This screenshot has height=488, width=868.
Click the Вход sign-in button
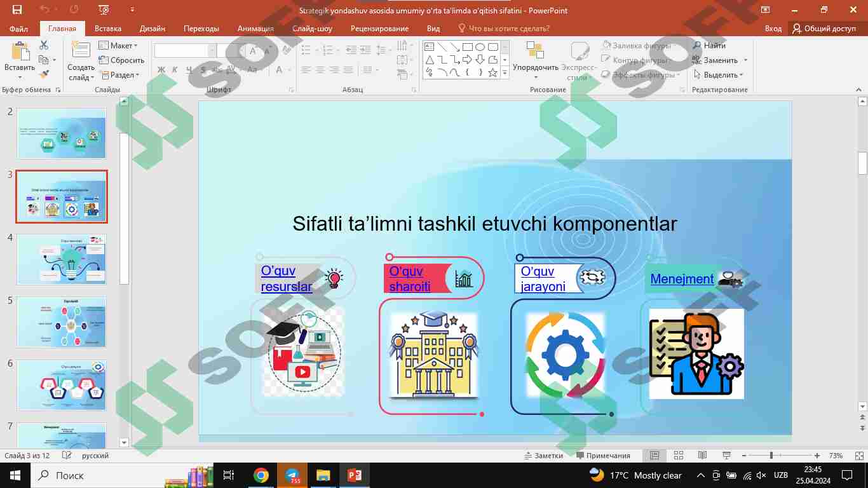(773, 29)
